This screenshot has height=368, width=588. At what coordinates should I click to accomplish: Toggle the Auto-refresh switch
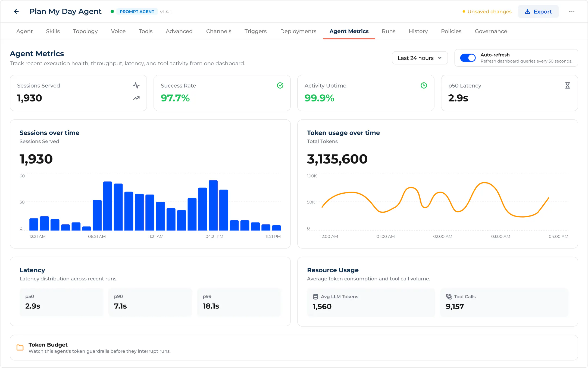[x=468, y=58]
